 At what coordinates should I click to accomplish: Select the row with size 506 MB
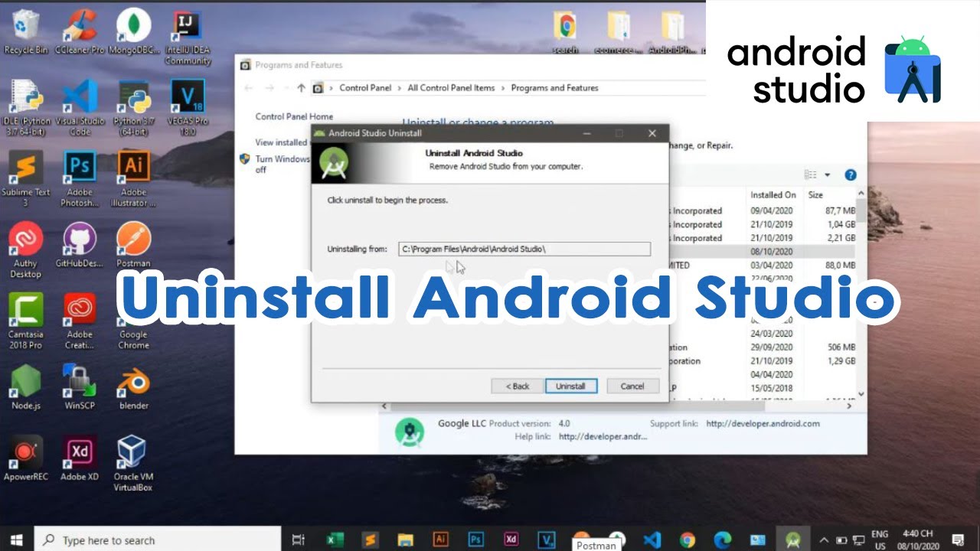click(x=763, y=347)
